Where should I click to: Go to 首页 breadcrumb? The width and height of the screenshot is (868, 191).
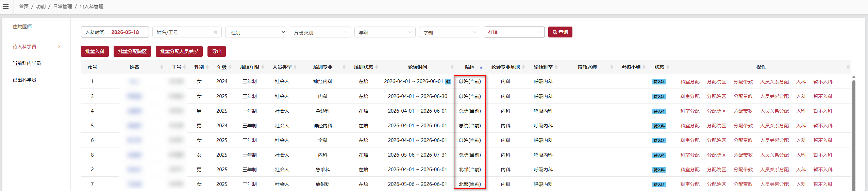click(x=24, y=6)
